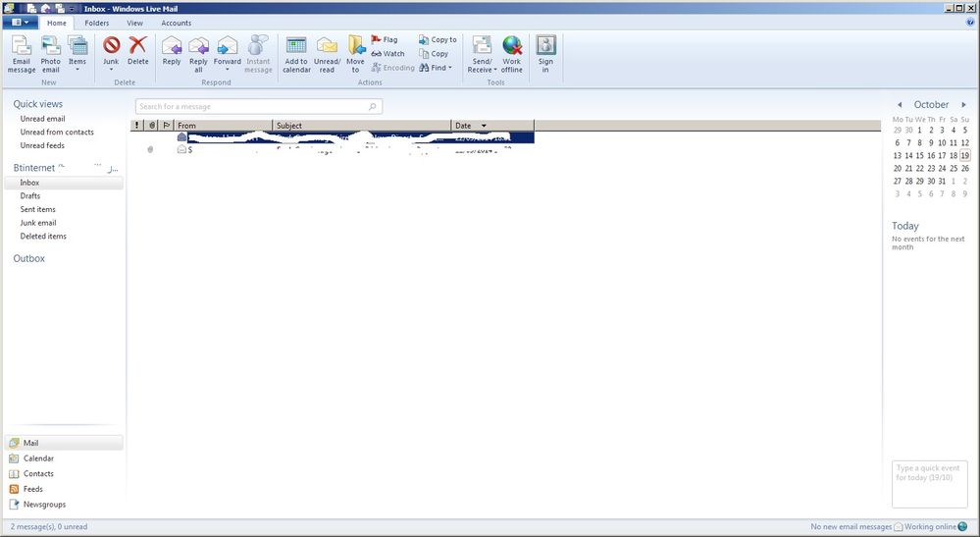Open the Sent items folder
The image size is (980, 537).
pos(37,209)
